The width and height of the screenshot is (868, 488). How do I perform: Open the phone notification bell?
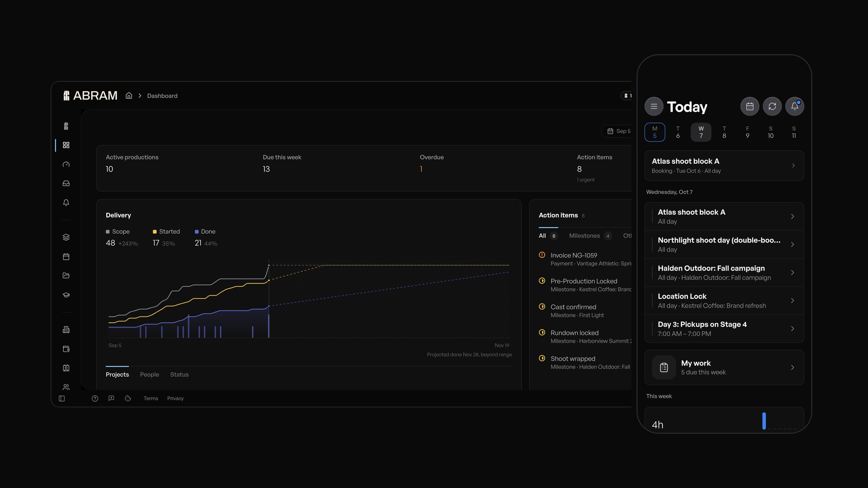pos(795,106)
